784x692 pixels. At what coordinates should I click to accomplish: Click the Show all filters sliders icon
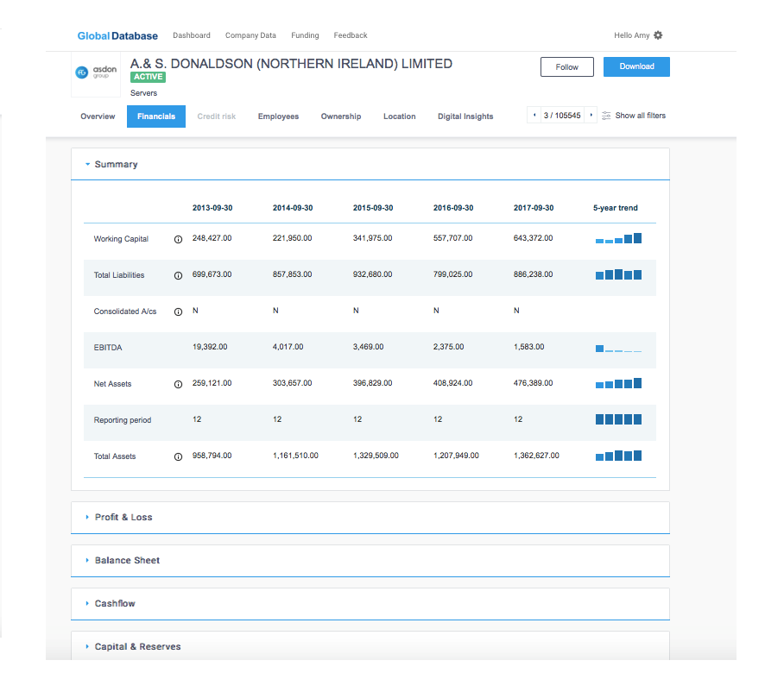click(x=606, y=116)
